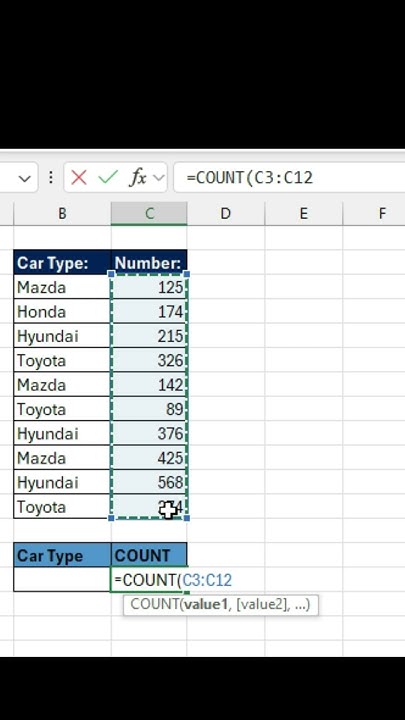
Task: Select the cell containing 425
Action: coord(149,458)
